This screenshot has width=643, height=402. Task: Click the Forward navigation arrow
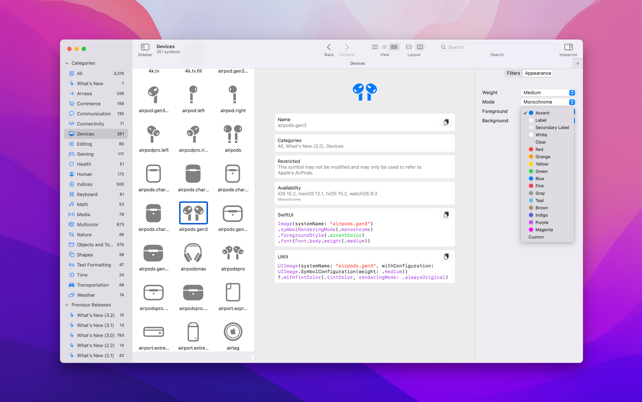[347, 47]
